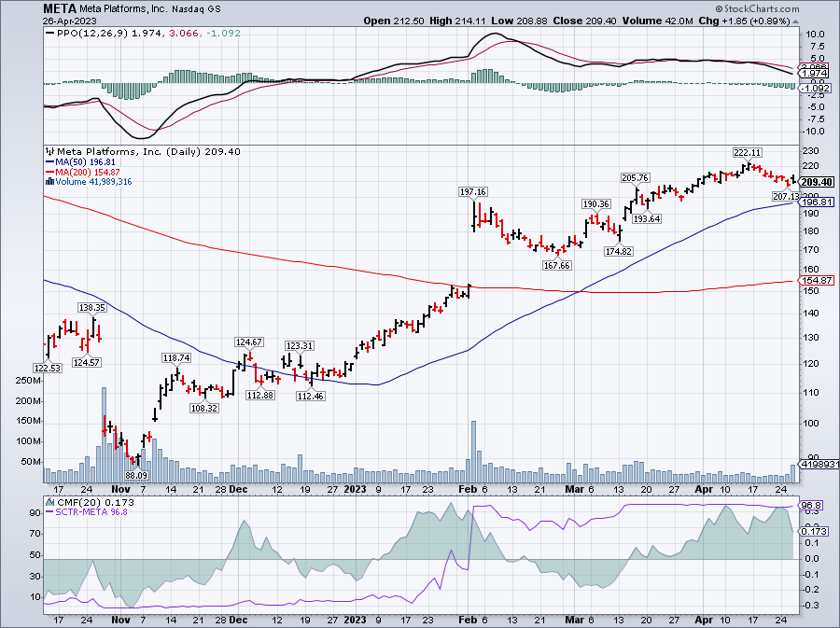The image size is (840, 628).
Task: Click the current price tag 209.40
Action: (x=816, y=181)
